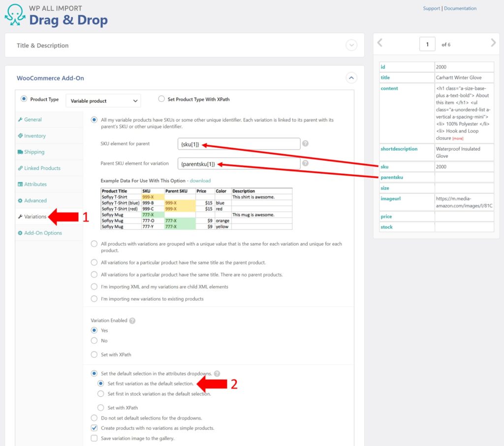Click the 'parentsku' element in the preview
This screenshot has height=446, width=504.
392,177
